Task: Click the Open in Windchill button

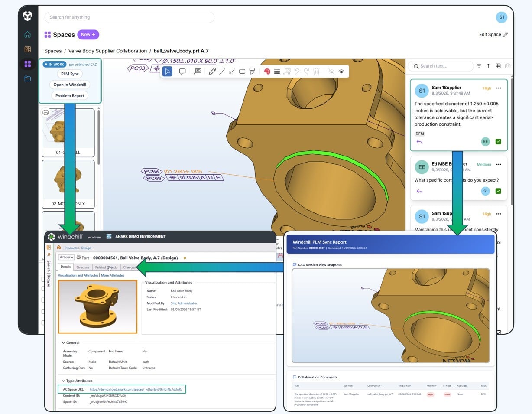Action: pyautogui.click(x=70, y=85)
